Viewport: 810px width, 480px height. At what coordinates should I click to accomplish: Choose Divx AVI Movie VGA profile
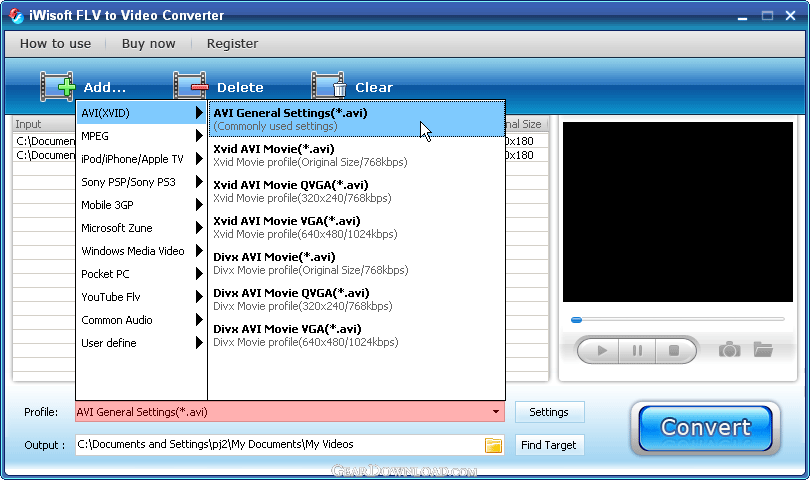click(356, 335)
